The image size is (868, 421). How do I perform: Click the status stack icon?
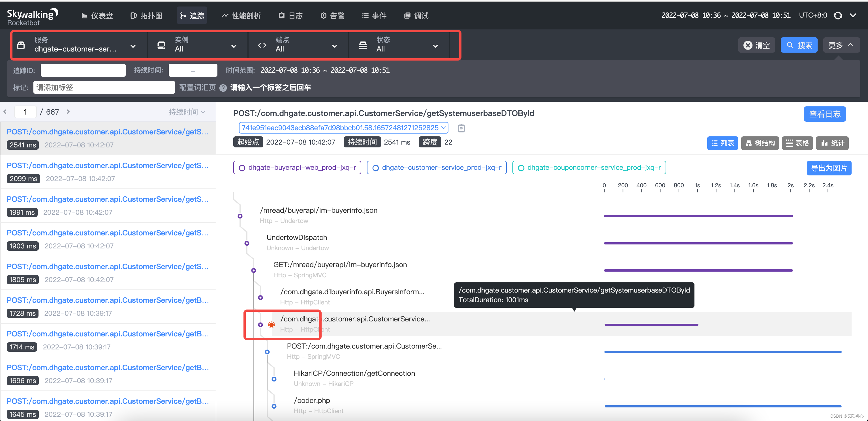(x=363, y=45)
